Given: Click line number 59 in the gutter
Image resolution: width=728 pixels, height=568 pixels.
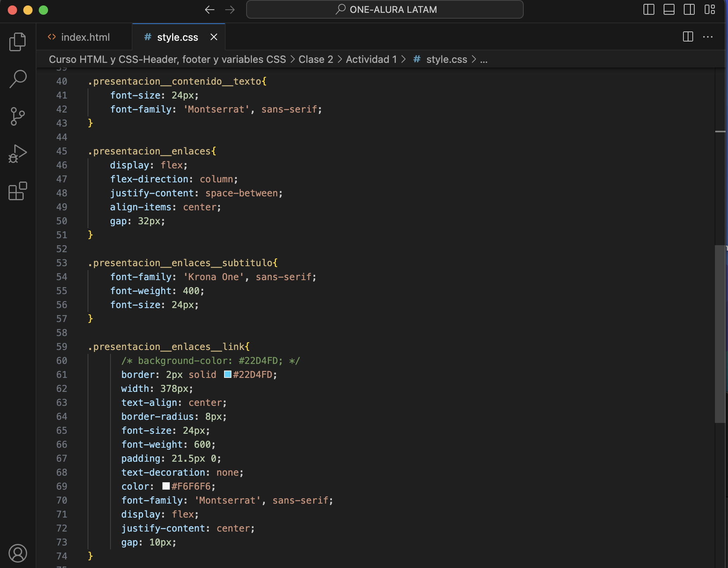Looking at the screenshot, I should (x=62, y=346).
